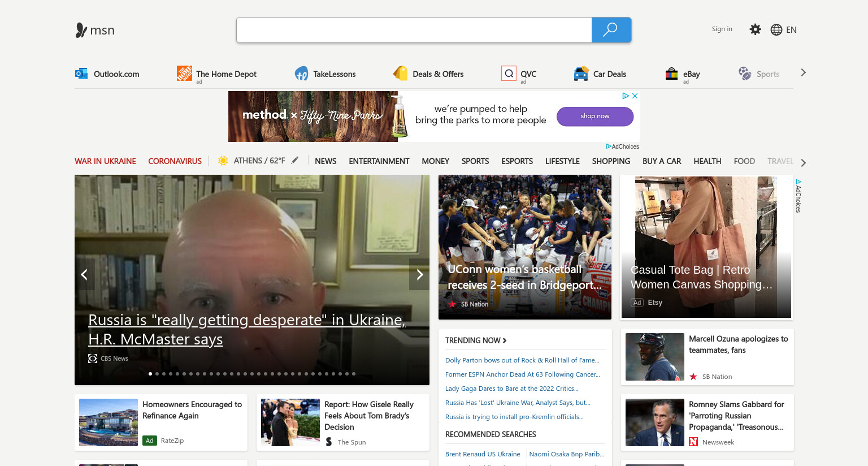Go to previous slide in news carousel

point(84,274)
